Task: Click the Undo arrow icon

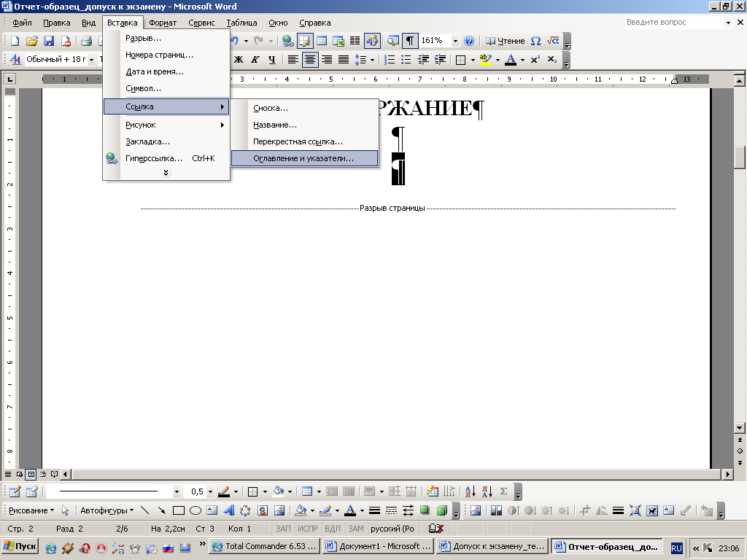Action: (x=235, y=41)
